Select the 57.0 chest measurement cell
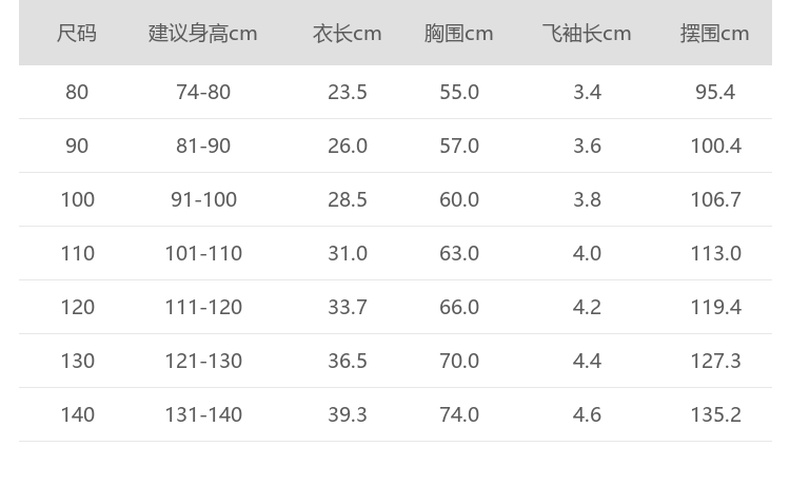 click(459, 146)
